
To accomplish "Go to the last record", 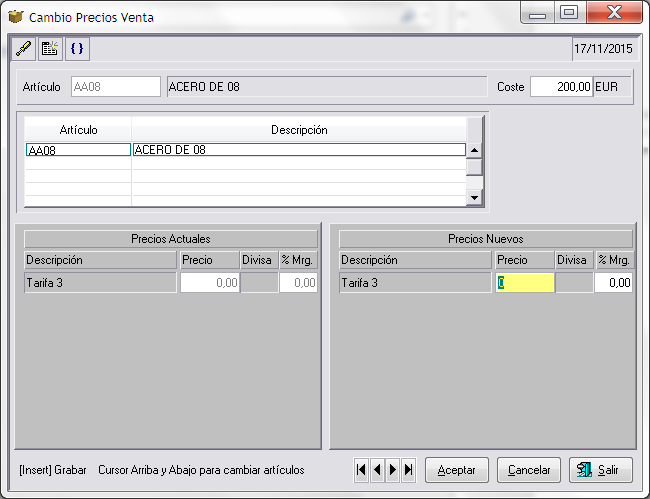I will click(408, 470).
